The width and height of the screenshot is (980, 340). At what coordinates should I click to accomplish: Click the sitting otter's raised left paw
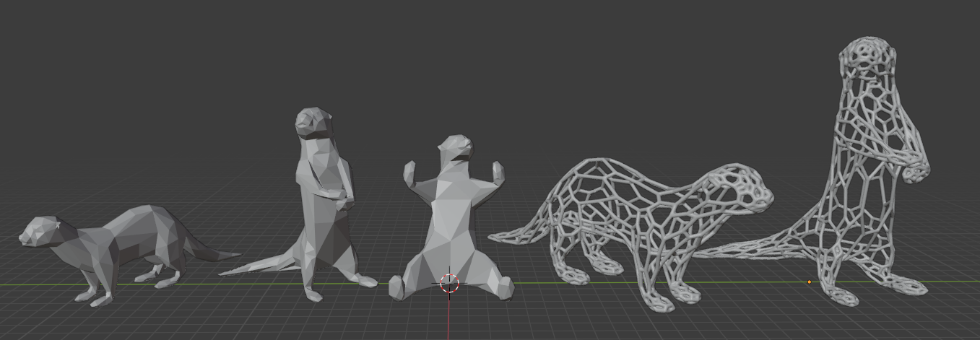tap(410, 173)
